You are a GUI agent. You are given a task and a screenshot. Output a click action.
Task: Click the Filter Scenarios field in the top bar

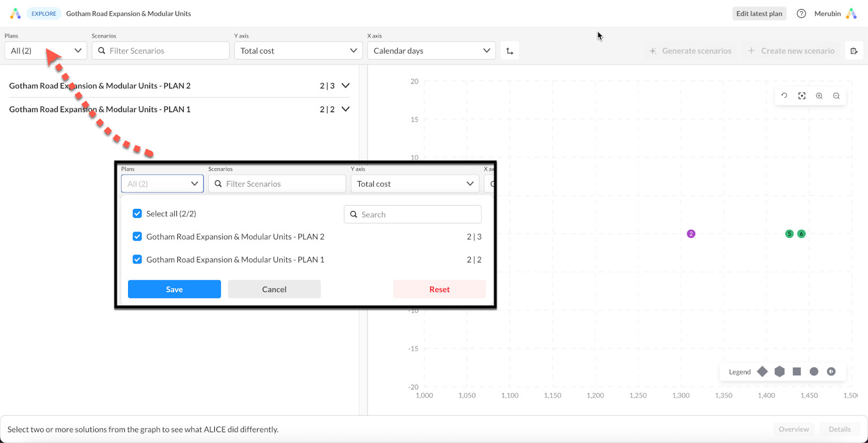coord(161,51)
